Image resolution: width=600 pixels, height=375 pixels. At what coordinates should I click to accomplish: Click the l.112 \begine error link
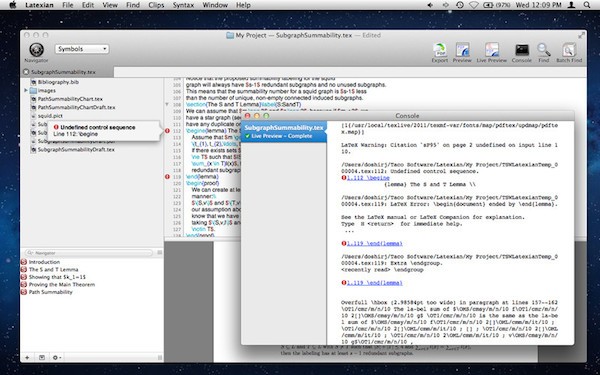368,178
